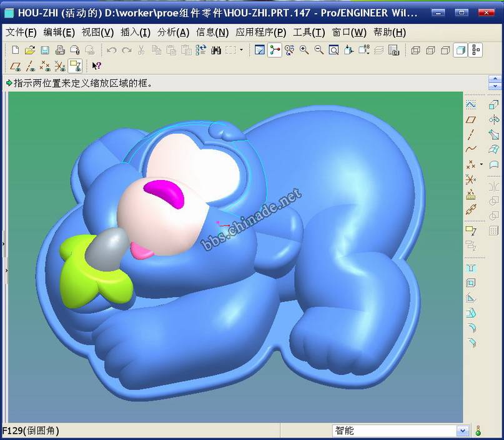Toggle the model tree display button
Screen dimensions: 504x440
(476, 50)
